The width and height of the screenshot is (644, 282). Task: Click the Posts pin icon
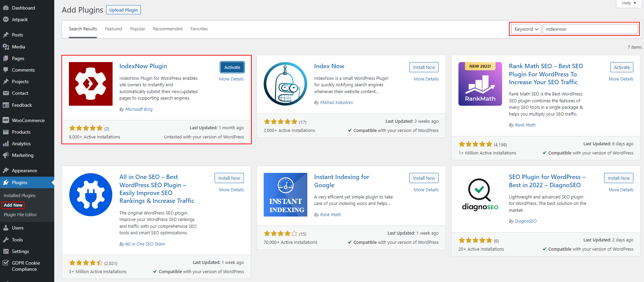[6, 35]
